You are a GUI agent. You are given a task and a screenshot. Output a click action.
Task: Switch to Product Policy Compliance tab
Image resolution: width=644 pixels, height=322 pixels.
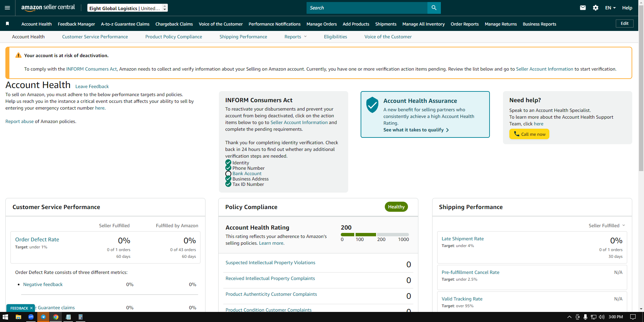(174, 37)
